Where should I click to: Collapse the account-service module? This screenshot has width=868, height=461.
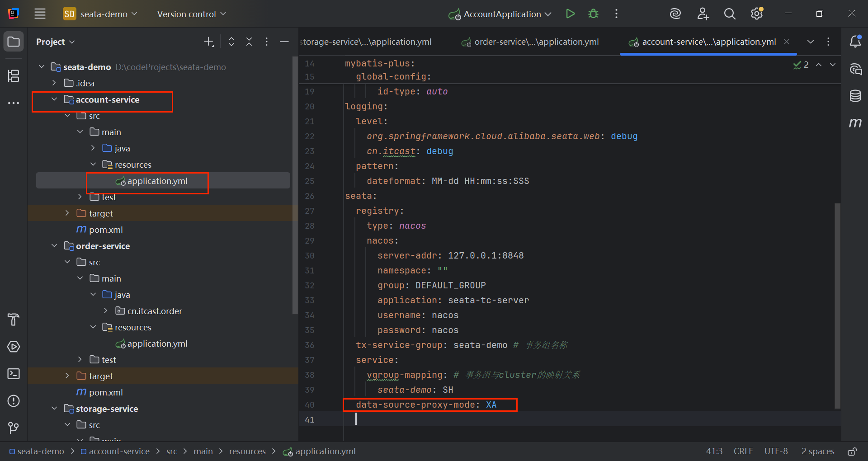(x=54, y=99)
